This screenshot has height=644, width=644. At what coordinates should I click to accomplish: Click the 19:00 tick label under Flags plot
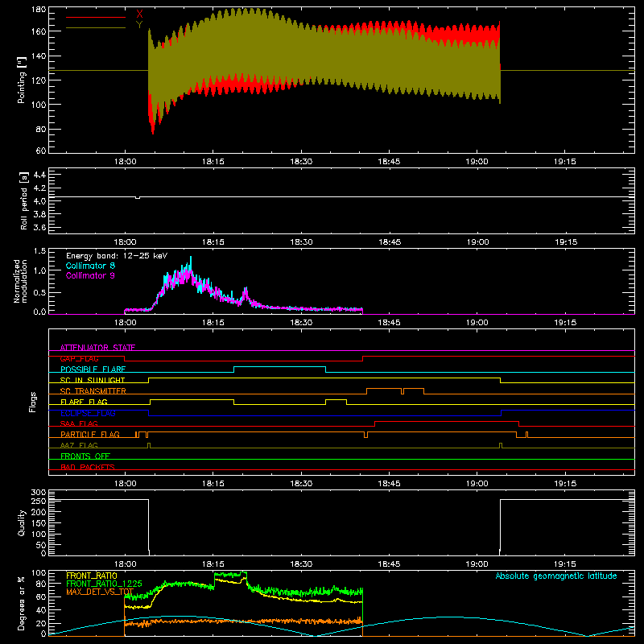[477, 484]
